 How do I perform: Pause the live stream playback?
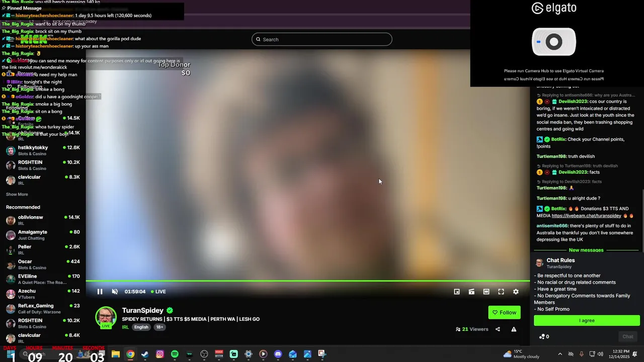point(100,292)
